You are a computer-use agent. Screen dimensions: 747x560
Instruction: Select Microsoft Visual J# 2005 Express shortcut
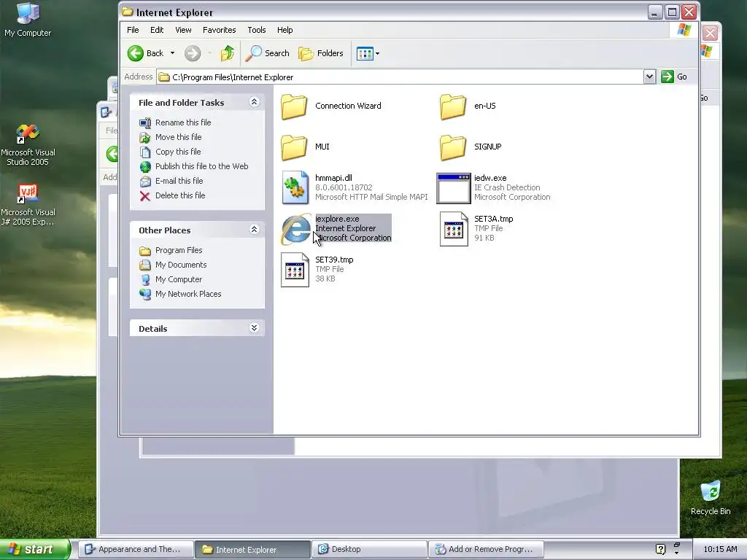[x=28, y=205]
